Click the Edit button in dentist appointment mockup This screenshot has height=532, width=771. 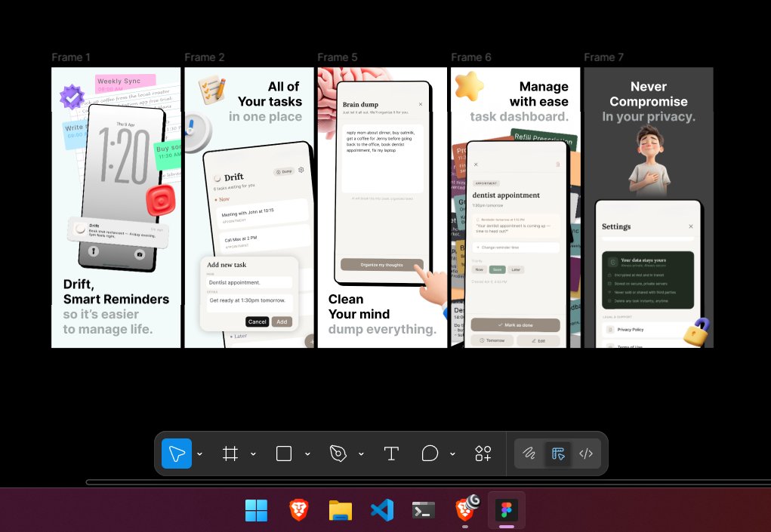(538, 340)
